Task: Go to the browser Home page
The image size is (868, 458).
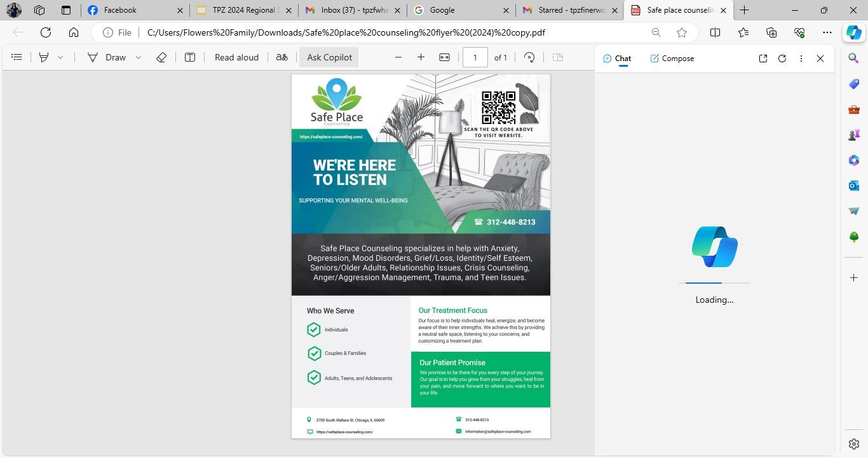Action: [74, 32]
